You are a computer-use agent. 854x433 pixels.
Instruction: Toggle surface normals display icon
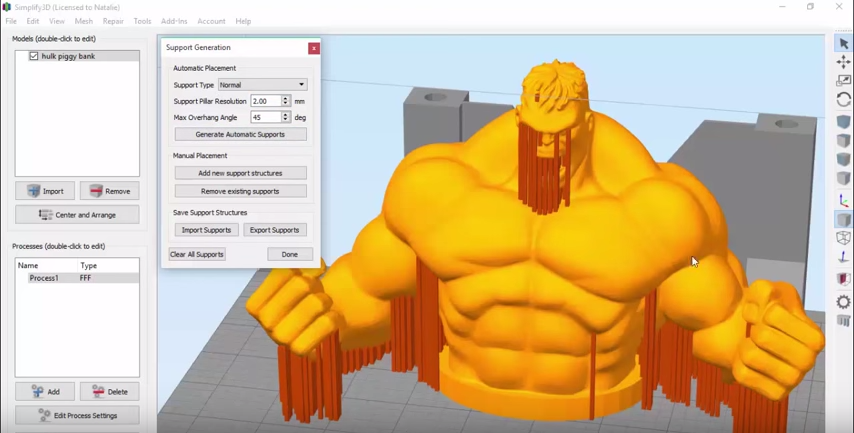[843, 257]
